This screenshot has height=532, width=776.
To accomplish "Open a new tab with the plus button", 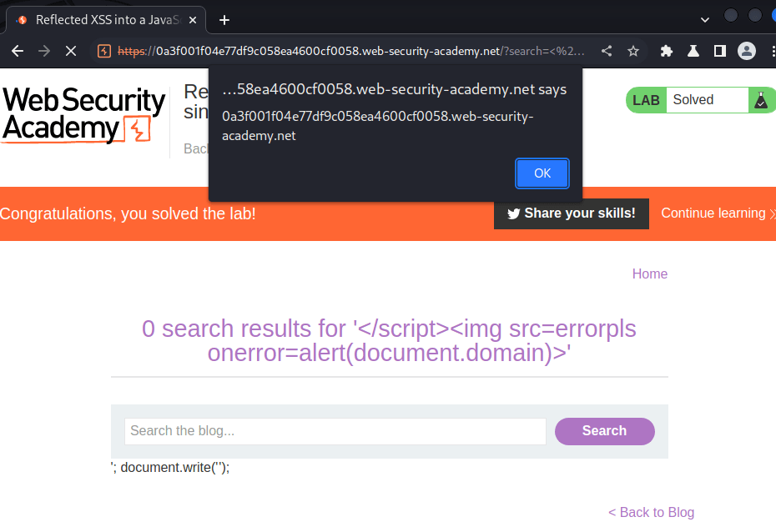I will pos(223,20).
